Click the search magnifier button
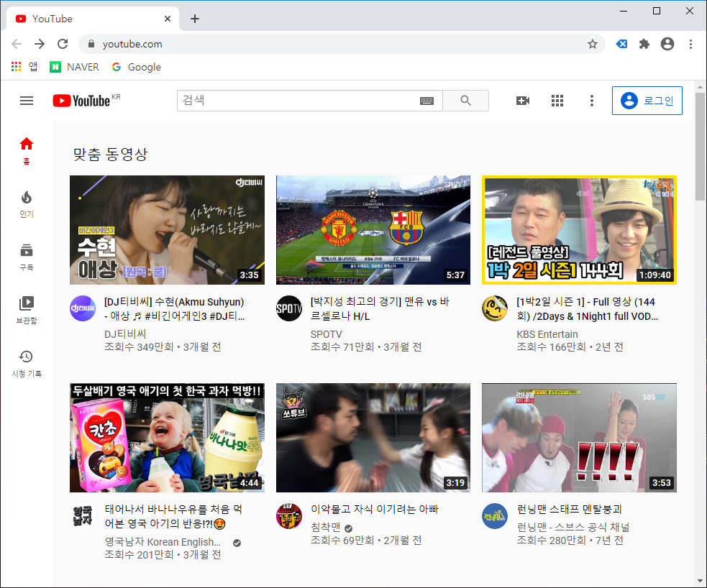The width and height of the screenshot is (707, 588). tap(466, 101)
